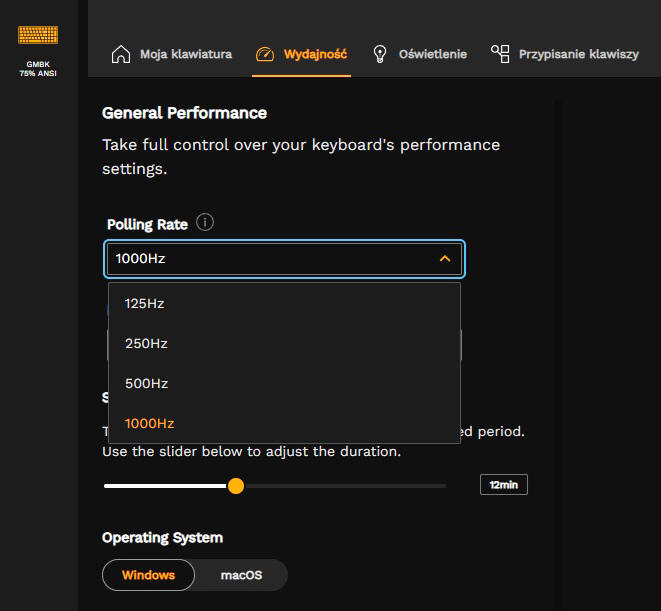661x611 pixels.
Task: Select the GMBK keyboard device icon
Action: (x=38, y=35)
